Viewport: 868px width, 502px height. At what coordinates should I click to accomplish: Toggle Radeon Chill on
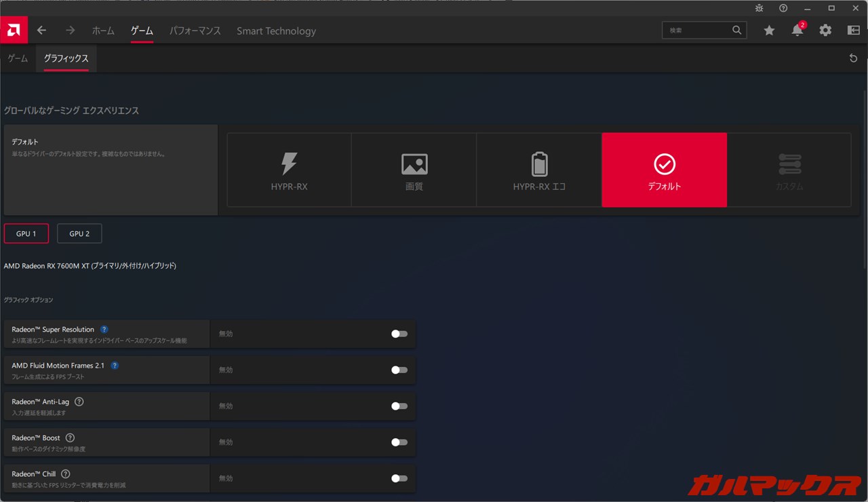point(399,478)
